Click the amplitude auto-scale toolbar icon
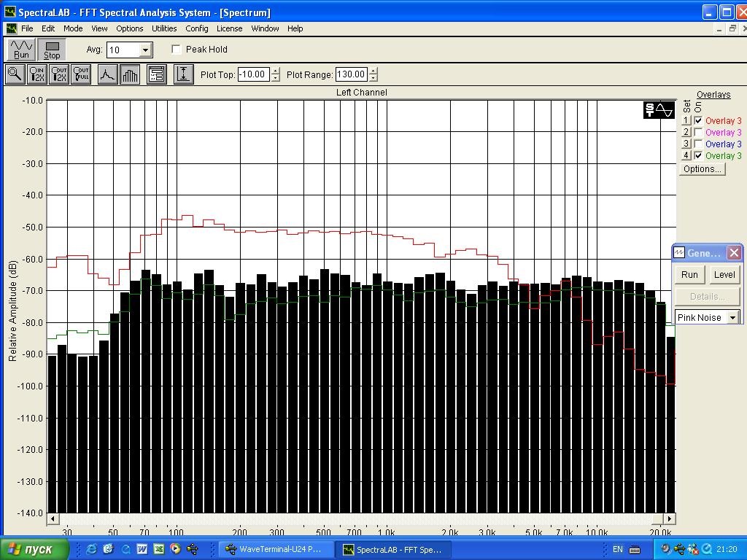The width and height of the screenshot is (747, 560). point(183,74)
